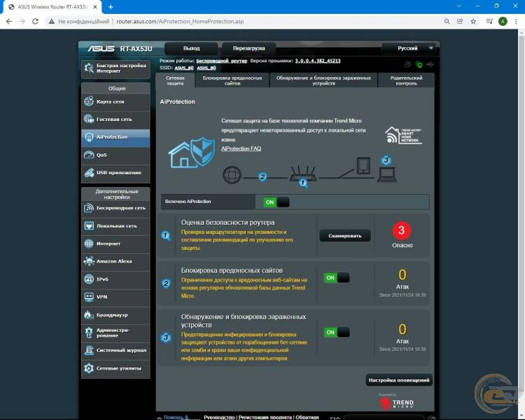Open browser zoom magnifier icon

[447, 22]
